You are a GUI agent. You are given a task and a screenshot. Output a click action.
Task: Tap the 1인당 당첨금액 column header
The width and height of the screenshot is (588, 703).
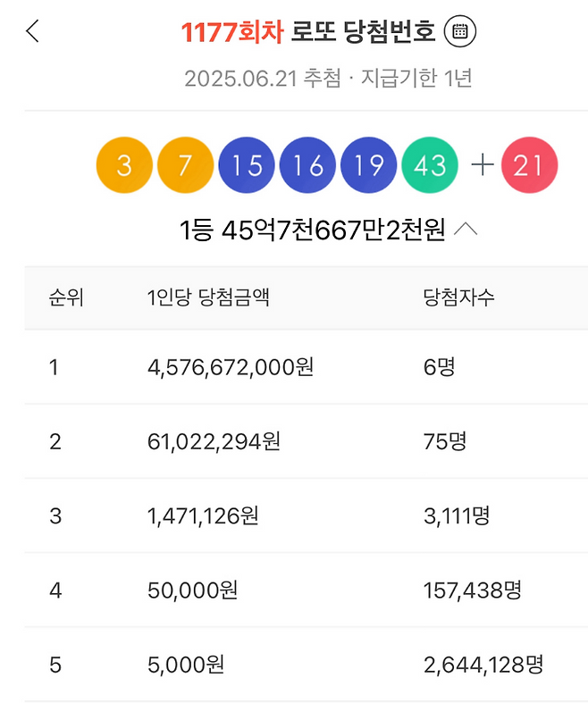(208, 297)
